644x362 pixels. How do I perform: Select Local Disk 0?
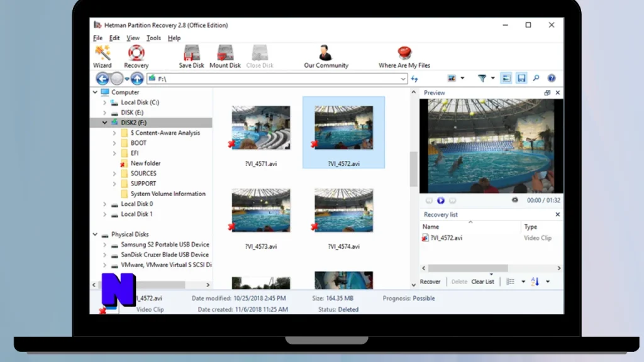(136, 204)
